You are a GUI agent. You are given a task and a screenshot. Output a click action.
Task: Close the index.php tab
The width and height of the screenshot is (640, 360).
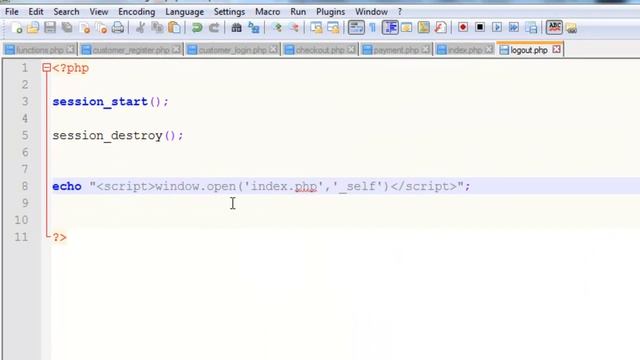[x=489, y=49]
